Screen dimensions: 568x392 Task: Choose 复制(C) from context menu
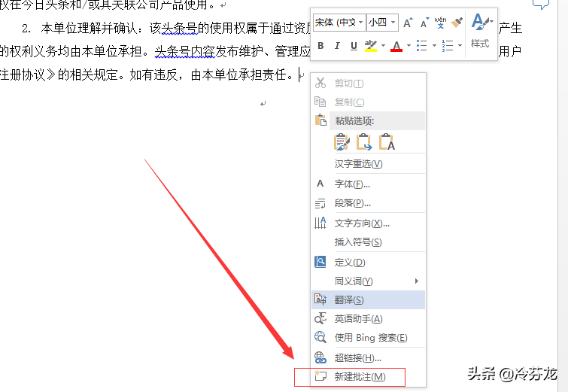[369, 102]
